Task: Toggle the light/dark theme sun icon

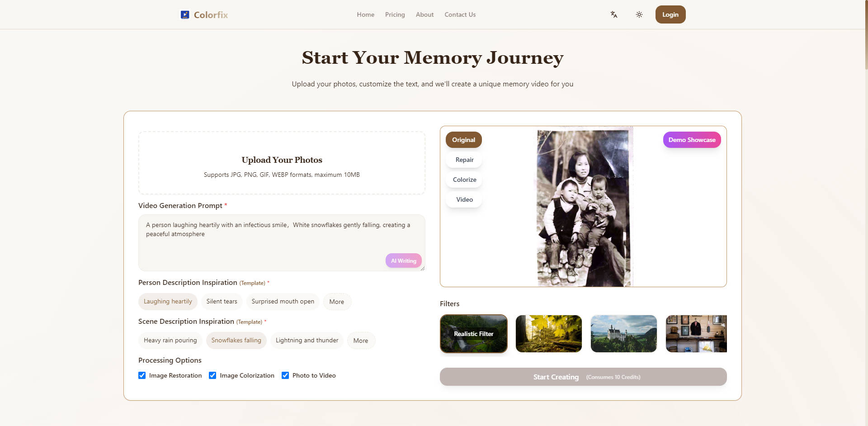Action: coord(639,14)
